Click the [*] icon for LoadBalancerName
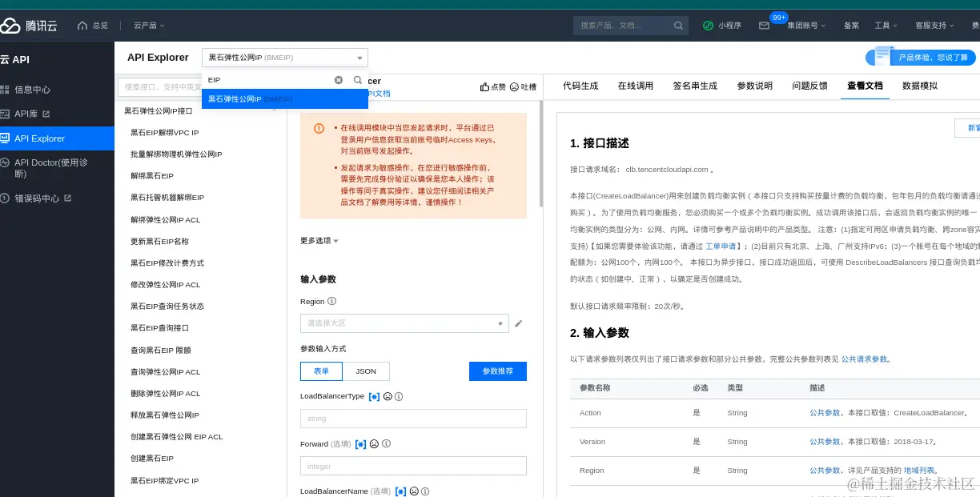 point(400,491)
